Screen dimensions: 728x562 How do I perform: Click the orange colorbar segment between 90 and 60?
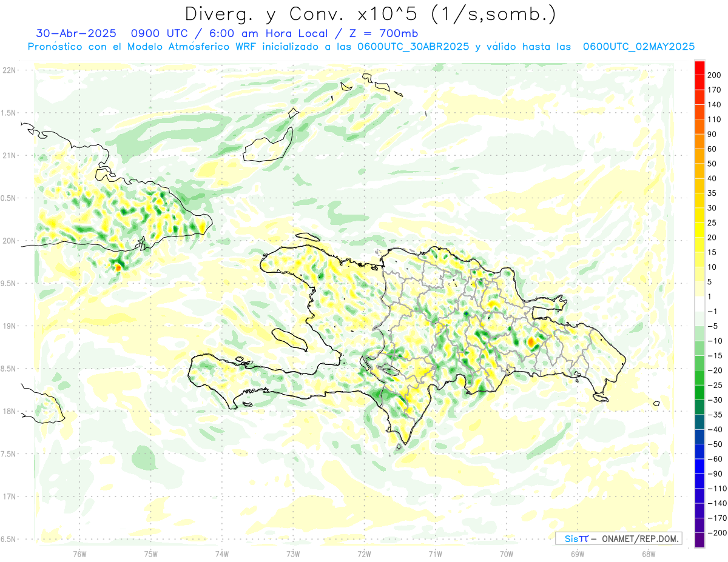click(699, 142)
